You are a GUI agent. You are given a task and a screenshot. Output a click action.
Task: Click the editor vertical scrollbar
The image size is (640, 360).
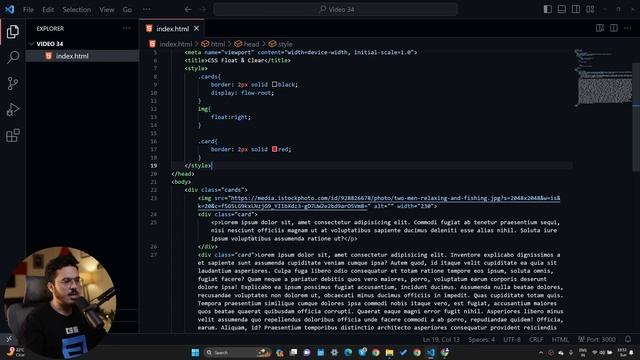pos(636,117)
